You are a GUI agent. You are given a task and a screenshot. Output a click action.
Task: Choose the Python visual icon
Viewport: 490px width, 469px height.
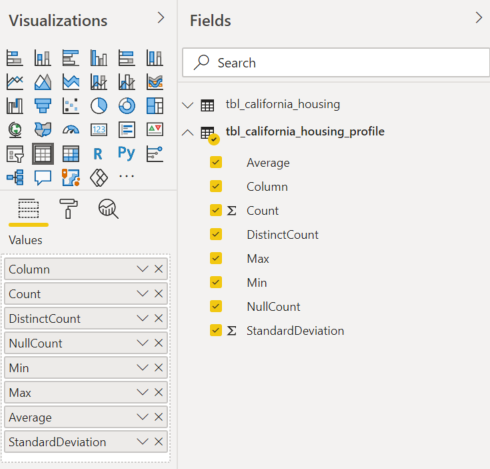pyautogui.click(x=126, y=153)
